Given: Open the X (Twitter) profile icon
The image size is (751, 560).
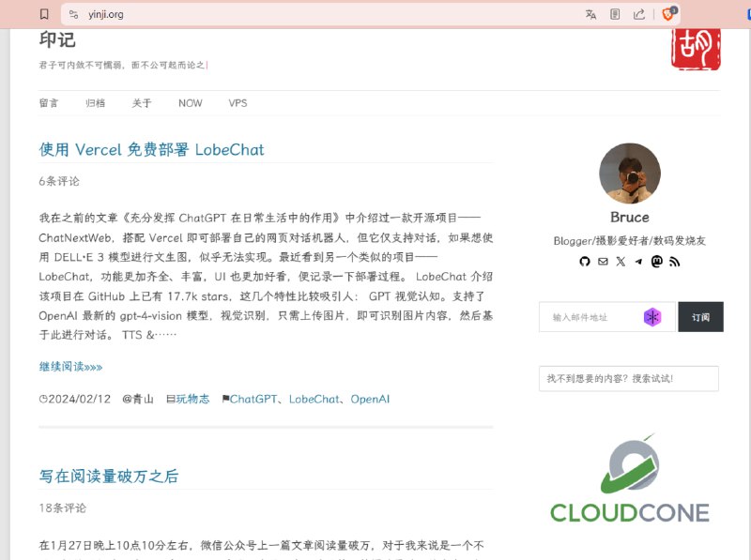Looking at the screenshot, I should (621, 262).
